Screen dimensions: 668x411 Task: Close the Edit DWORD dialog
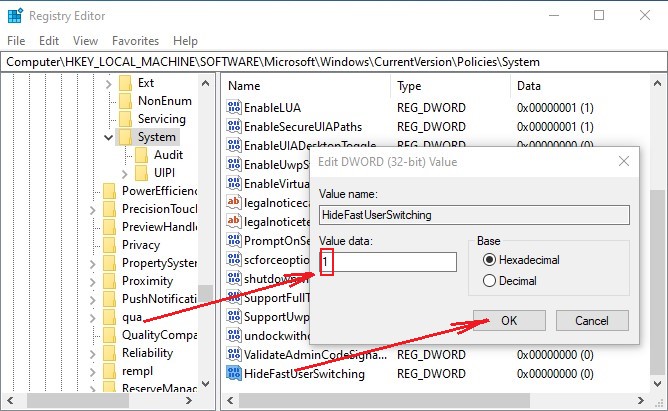click(x=624, y=161)
